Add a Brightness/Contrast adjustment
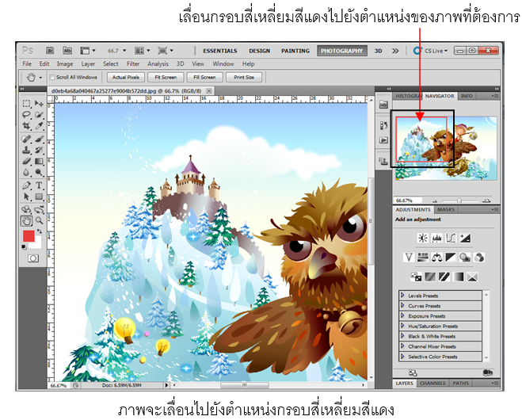This screenshot has height=420, width=522. pyautogui.click(x=422, y=238)
